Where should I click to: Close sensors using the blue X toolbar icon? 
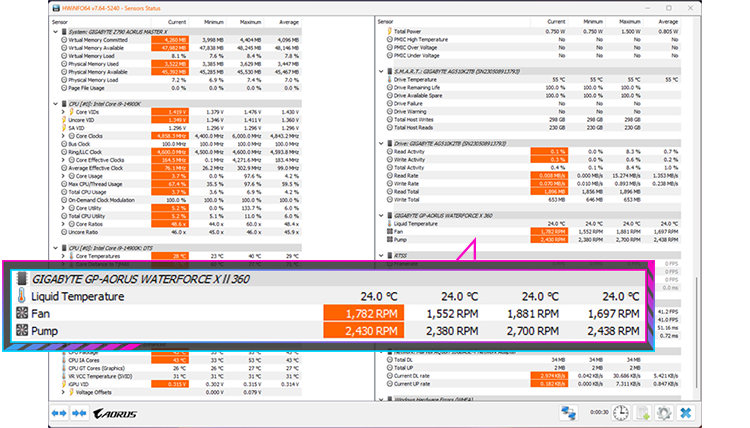(x=686, y=412)
